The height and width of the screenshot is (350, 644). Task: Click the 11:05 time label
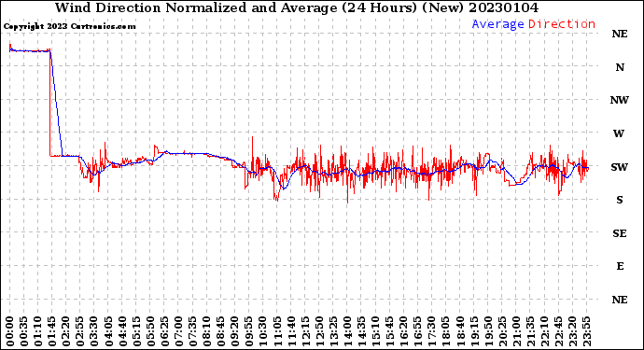pos(277,331)
